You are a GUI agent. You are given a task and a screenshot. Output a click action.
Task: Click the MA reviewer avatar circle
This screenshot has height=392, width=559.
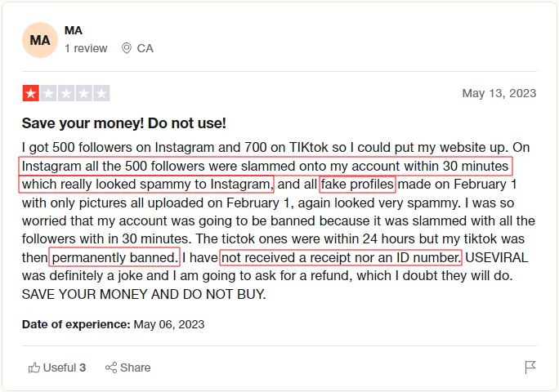(x=39, y=40)
